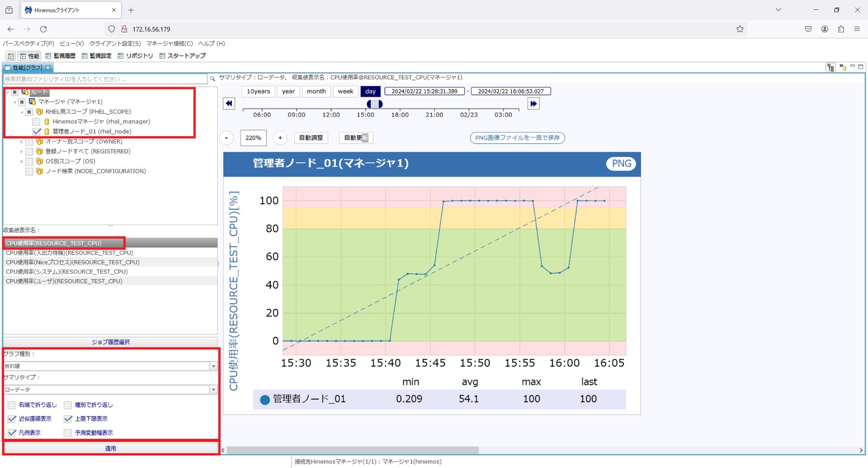Toggle the 凡例表示 checkbox
The width and height of the screenshot is (868, 468).
point(12,433)
